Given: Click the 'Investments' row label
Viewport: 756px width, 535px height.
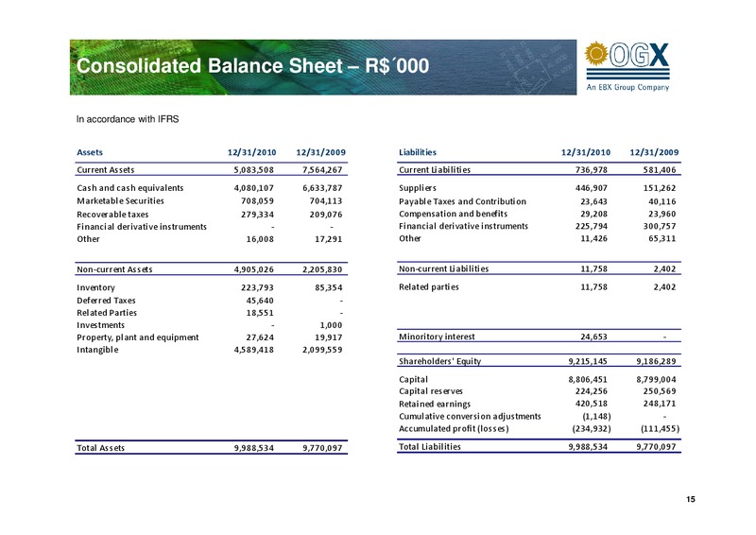Looking at the screenshot, I should (x=101, y=325).
